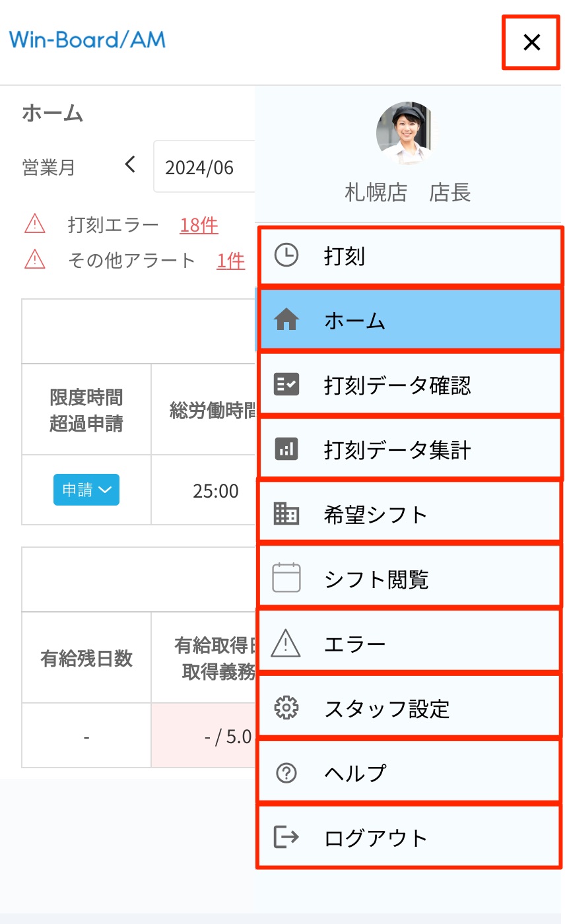
Task: Click the clock icon beside 打刻
Action: point(286,255)
